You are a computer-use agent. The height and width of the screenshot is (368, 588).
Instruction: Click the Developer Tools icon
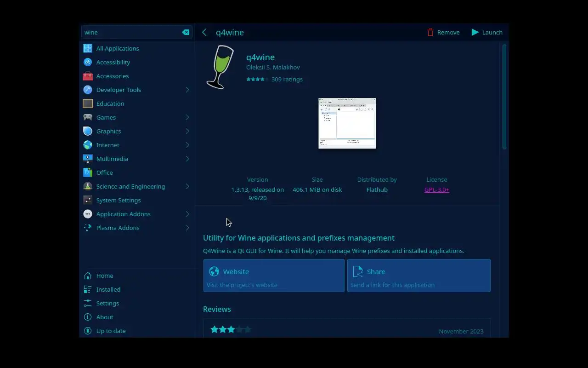point(88,90)
